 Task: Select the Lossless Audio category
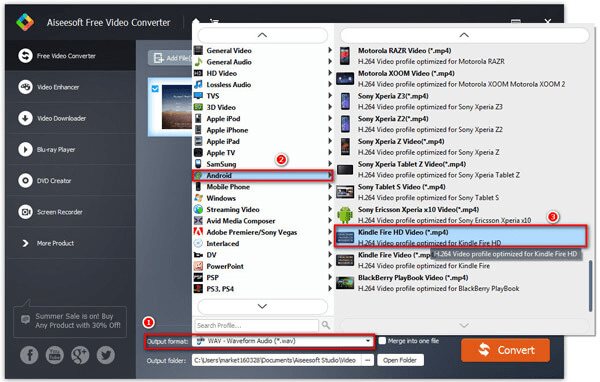263,85
